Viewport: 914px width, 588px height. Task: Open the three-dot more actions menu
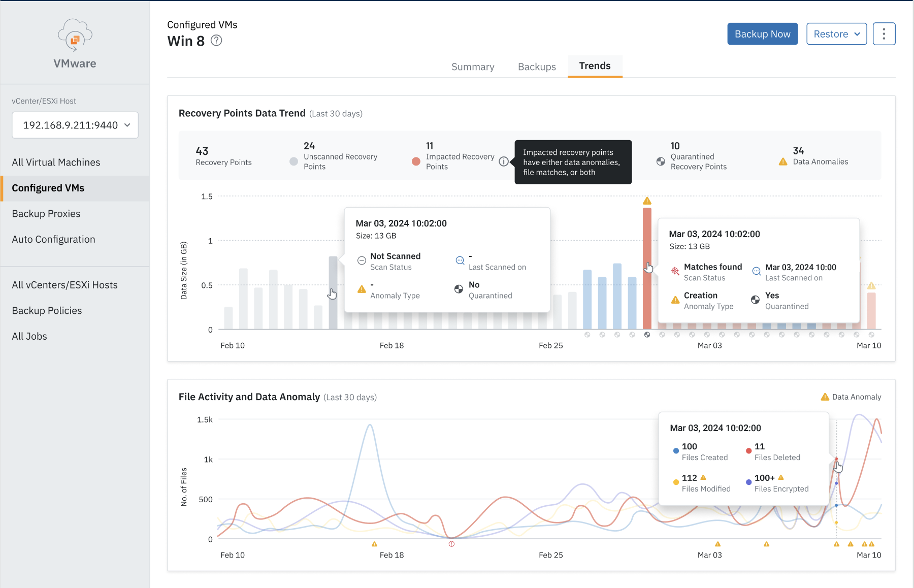point(884,34)
